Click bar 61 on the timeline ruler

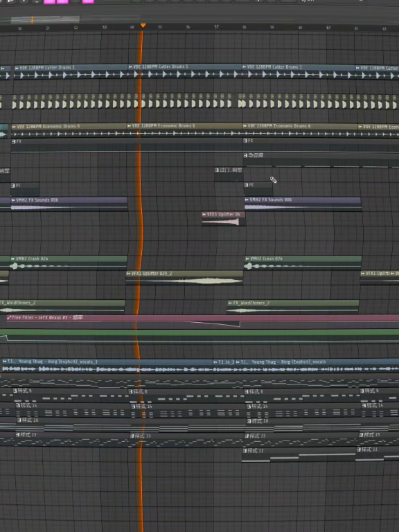[x=328, y=28]
